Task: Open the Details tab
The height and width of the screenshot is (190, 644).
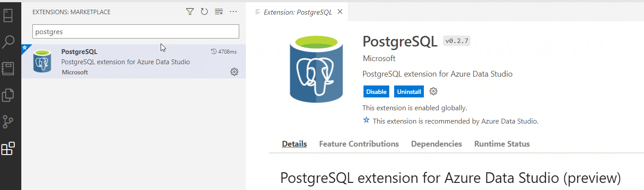Action: coord(294,144)
